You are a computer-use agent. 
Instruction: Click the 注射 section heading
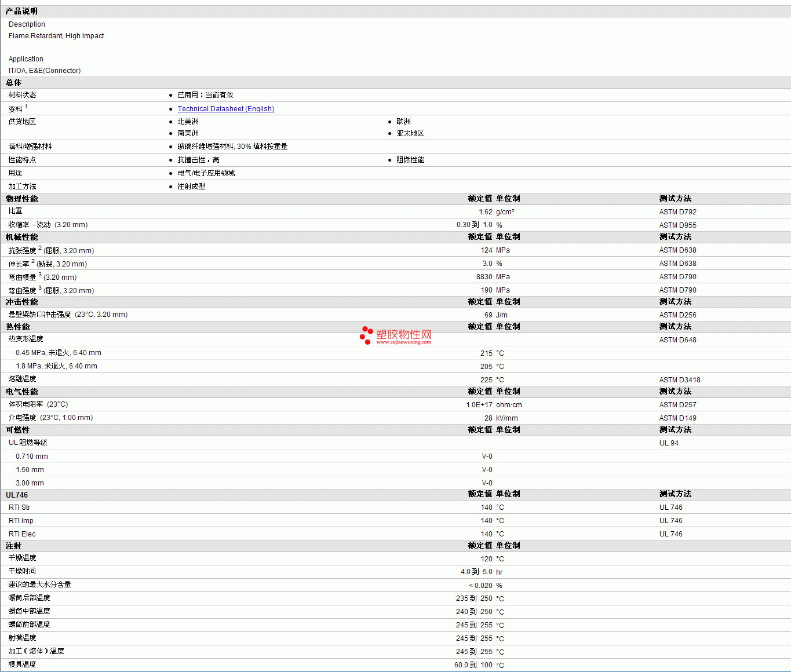[x=14, y=546]
